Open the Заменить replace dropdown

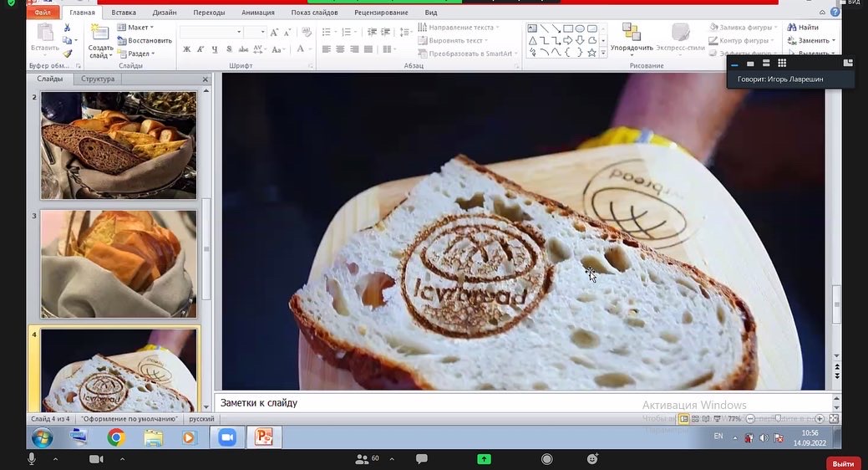tap(811, 40)
